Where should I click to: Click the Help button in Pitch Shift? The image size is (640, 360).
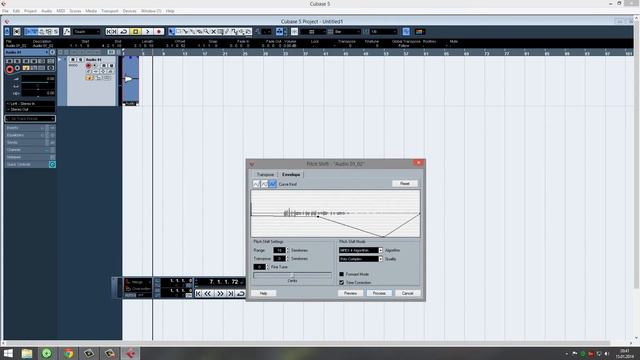(264, 293)
